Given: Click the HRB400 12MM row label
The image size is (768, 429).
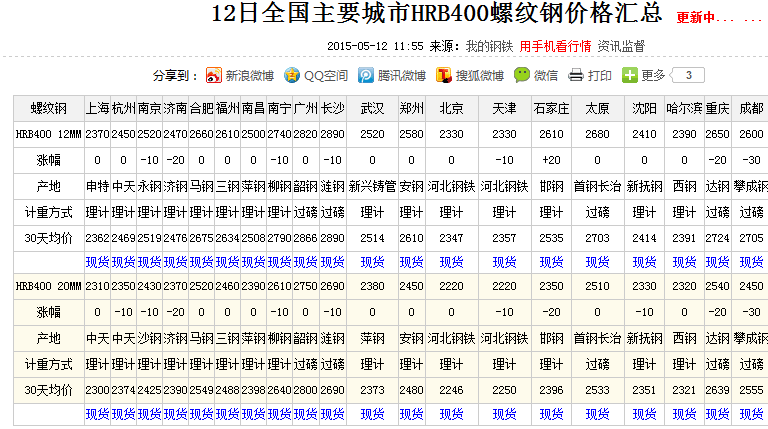Looking at the screenshot, I should [x=48, y=134].
